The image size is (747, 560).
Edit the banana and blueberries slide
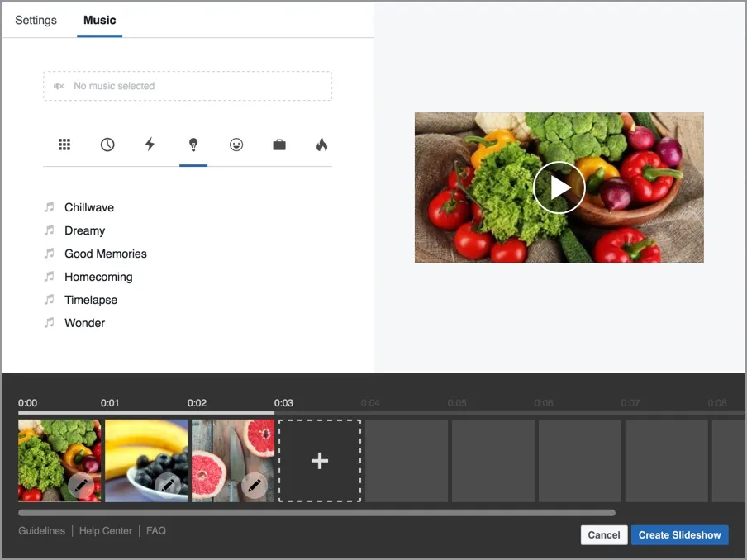168,486
